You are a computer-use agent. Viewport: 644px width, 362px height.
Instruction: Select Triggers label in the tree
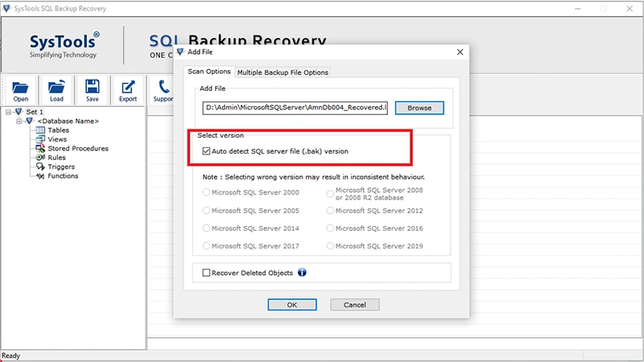tap(61, 167)
